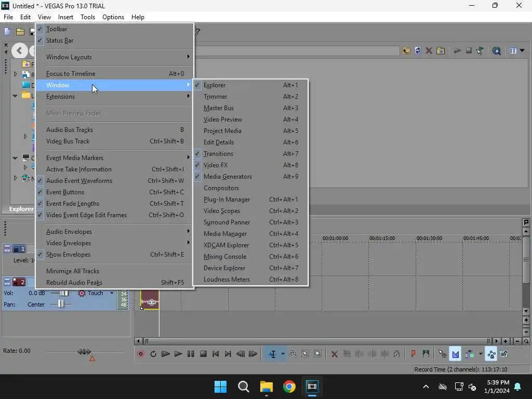
Task: Select the Selection Edit tool
Action: tap(305, 354)
